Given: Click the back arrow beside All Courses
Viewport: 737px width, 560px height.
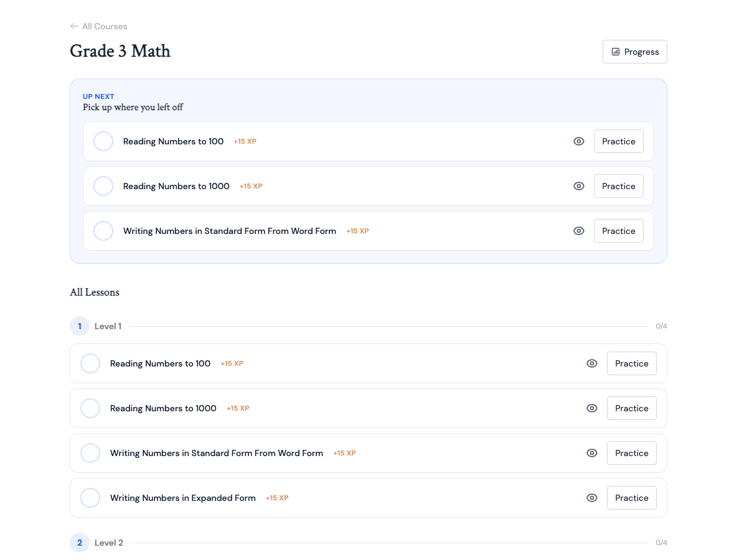Looking at the screenshot, I should [x=74, y=26].
